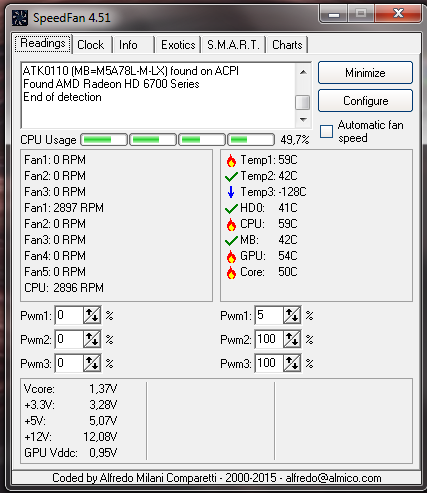Click the flame icon next to Core temperature
This screenshot has width=427, height=493.
(231, 272)
